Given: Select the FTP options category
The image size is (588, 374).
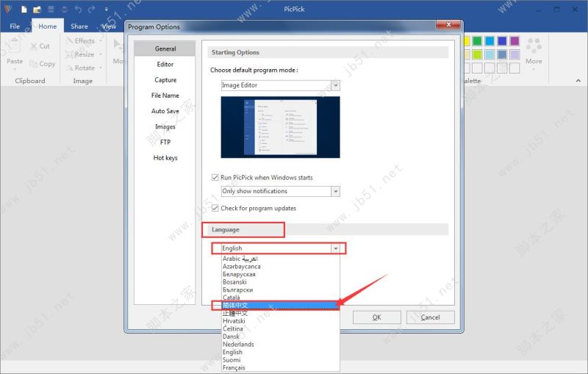Looking at the screenshot, I should [165, 142].
